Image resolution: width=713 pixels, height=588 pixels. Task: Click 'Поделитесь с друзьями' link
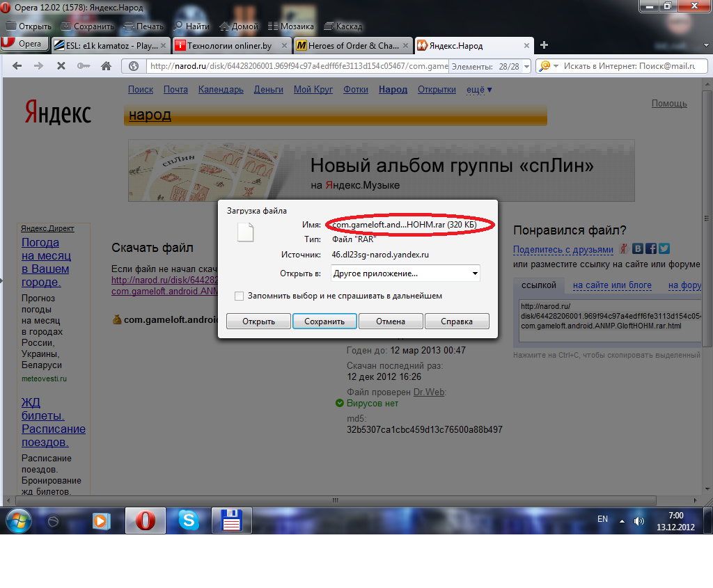coord(563,250)
